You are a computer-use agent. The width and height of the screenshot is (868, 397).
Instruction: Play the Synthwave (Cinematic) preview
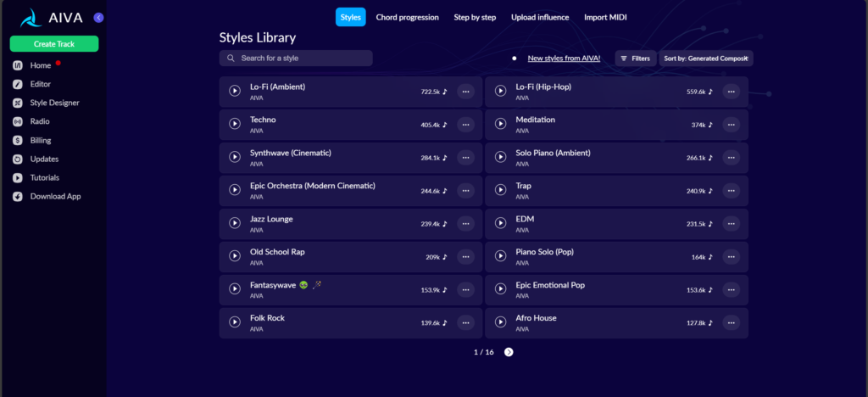pos(235,157)
